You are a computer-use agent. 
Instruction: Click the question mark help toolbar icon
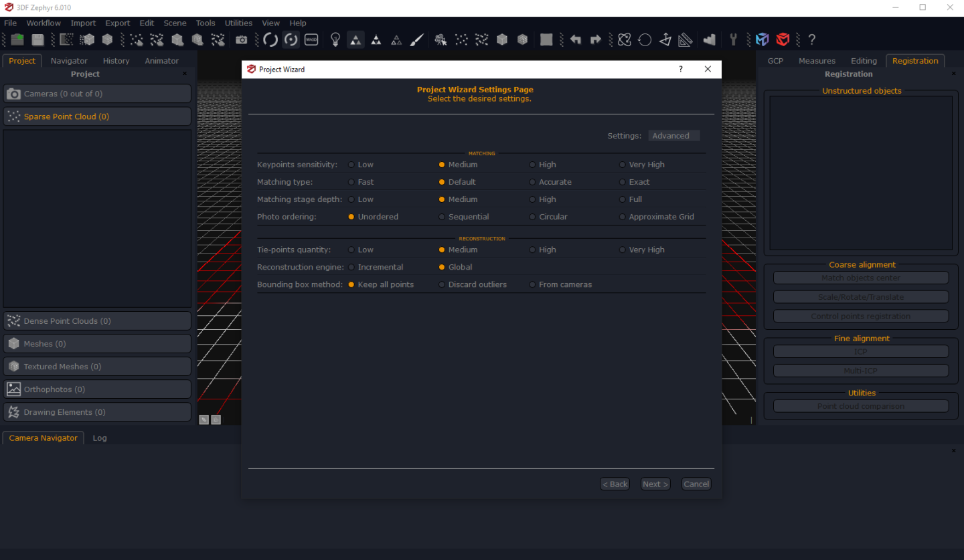pyautogui.click(x=811, y=39)
